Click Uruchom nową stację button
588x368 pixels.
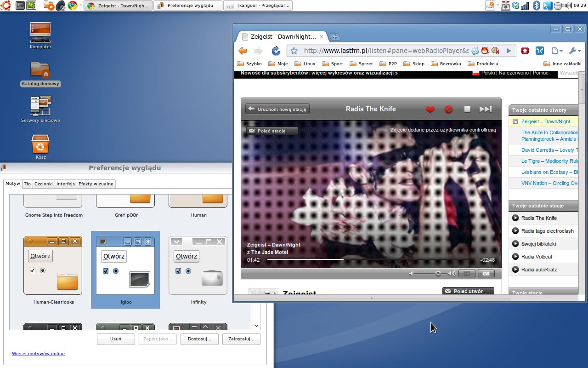(277, 109)
